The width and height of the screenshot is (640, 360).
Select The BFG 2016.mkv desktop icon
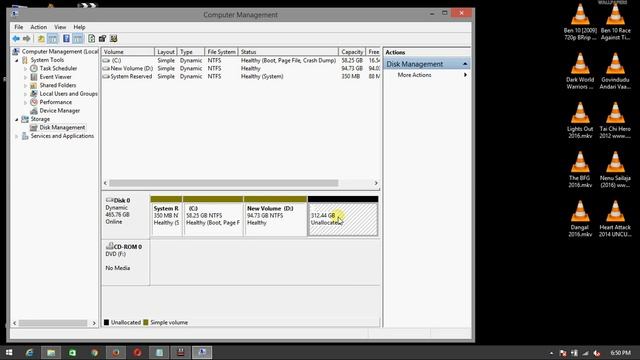[580, 170]
